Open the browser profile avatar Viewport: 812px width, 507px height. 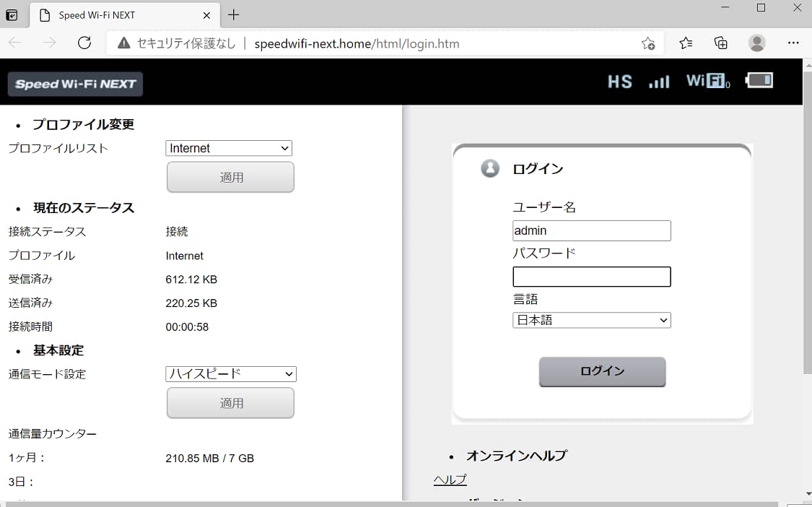tap(756, 43)
